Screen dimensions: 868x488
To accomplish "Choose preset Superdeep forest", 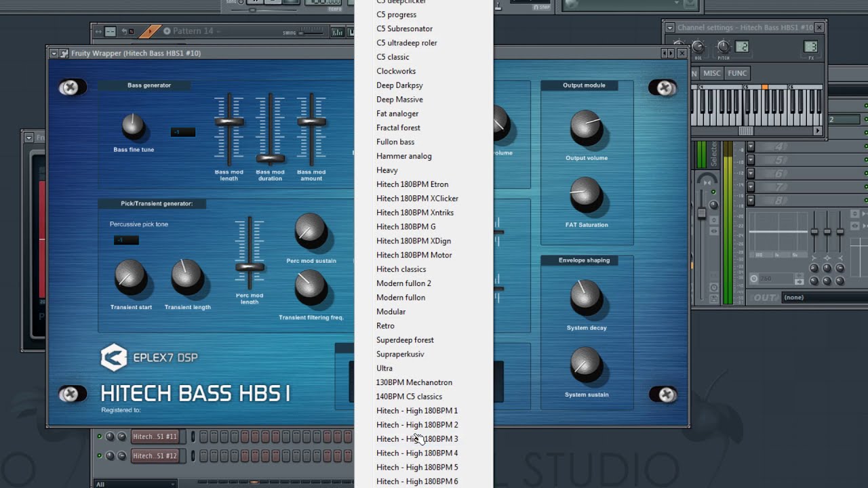I will pos(405,340).
